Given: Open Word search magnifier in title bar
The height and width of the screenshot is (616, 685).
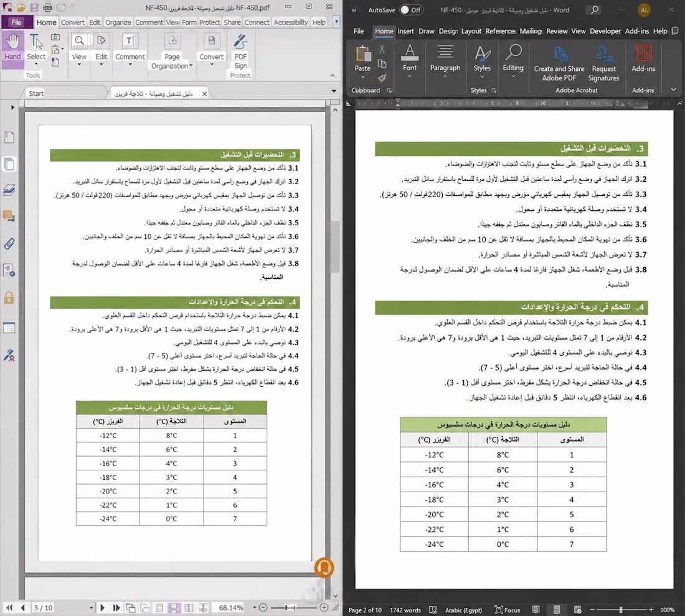Looking at the screenshot, I should (x=595, y=9).
